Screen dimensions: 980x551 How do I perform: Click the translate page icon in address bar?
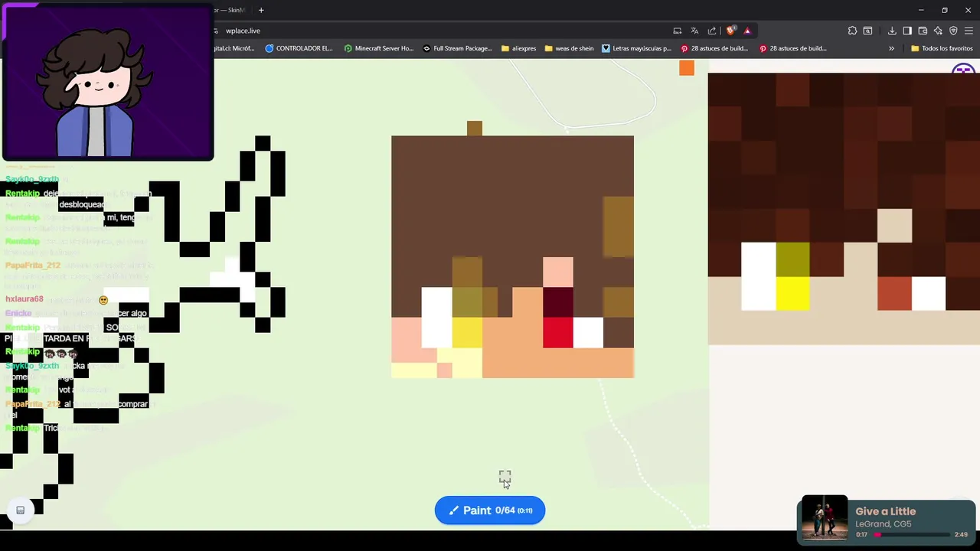pos(694,31)
